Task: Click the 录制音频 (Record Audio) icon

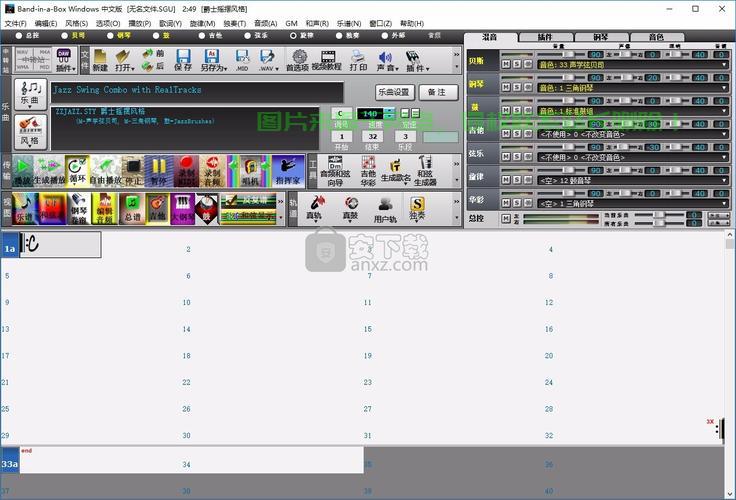Action: 213,171
